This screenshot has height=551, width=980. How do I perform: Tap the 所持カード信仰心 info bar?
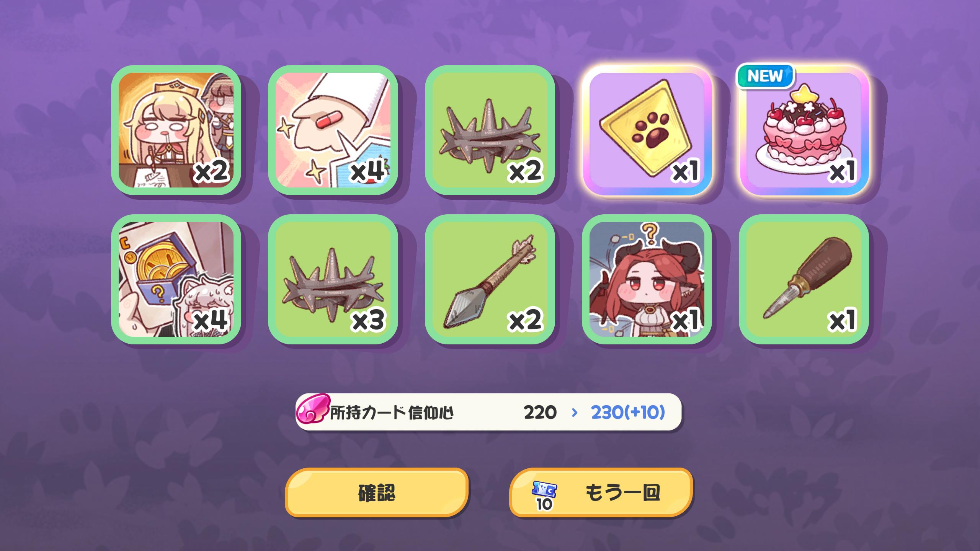488,412
